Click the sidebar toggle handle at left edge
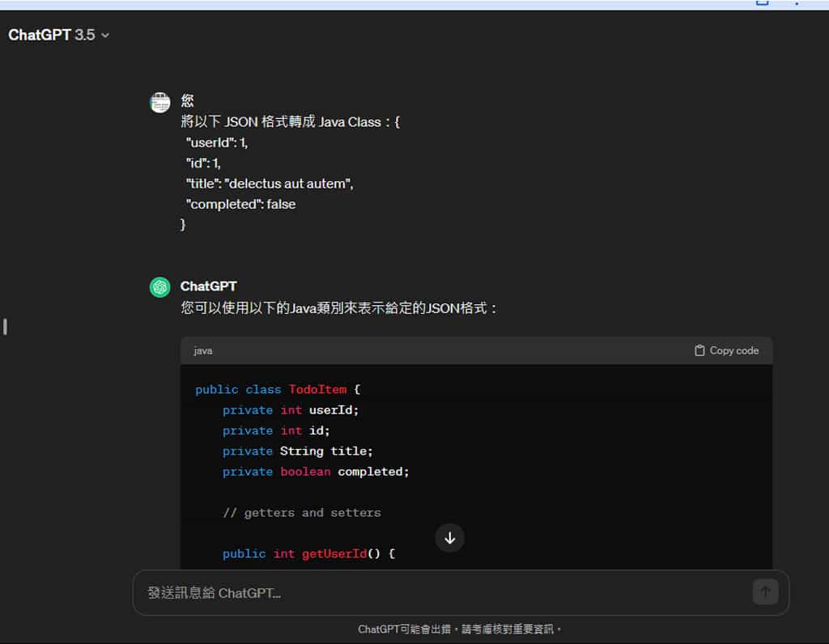This screenshot has height=644, width=829. pyautogui.click(x=6, y=327)
